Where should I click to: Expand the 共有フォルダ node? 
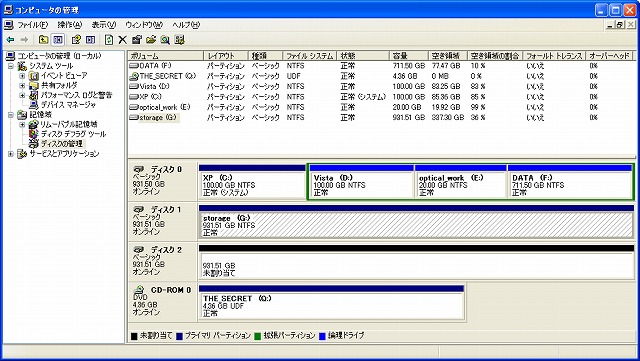[x=22, y=85]
